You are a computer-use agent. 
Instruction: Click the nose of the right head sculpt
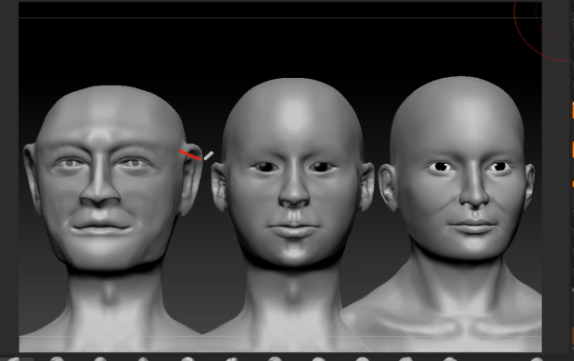pyautogui.click(x=474, y=194)
